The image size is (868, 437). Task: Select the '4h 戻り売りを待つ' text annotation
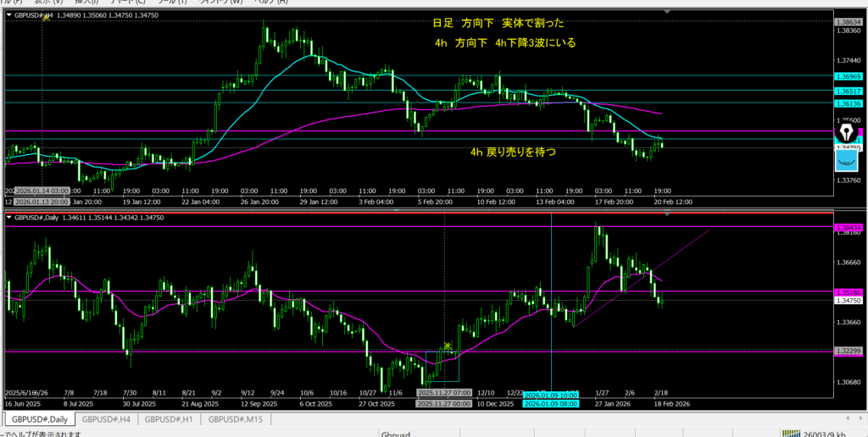513,152
